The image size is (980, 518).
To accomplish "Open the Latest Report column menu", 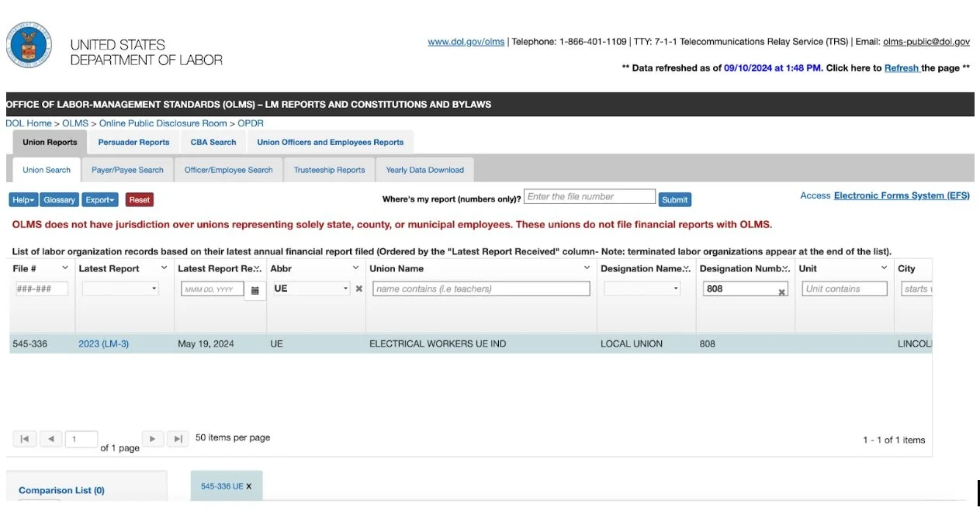I will pos(164,268).
